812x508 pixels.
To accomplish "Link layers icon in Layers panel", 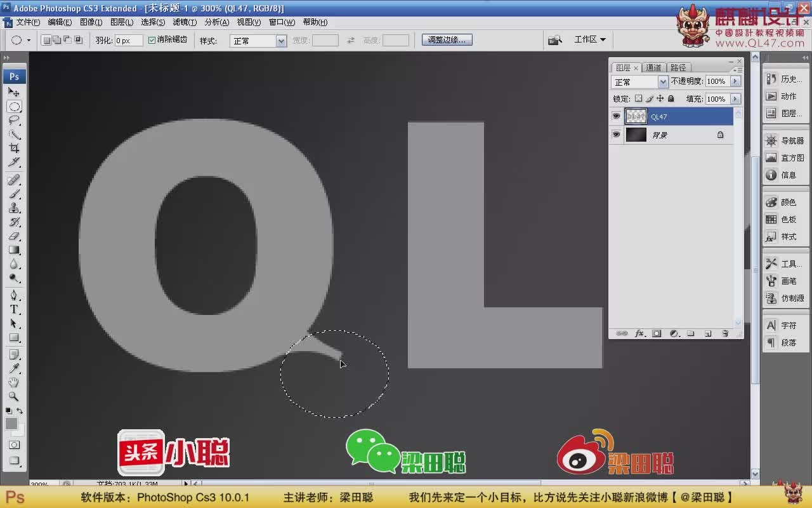I will click(622, 333).
